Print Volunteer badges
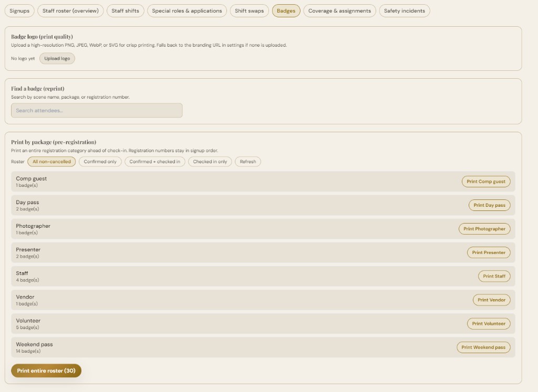This screenshot has width=538, height=392. click(489, 323)
